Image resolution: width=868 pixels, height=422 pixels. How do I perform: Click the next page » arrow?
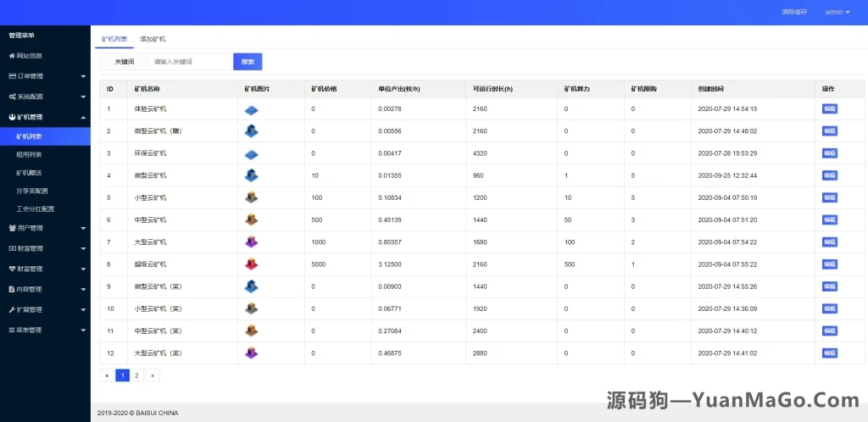[x=152, y=375]
